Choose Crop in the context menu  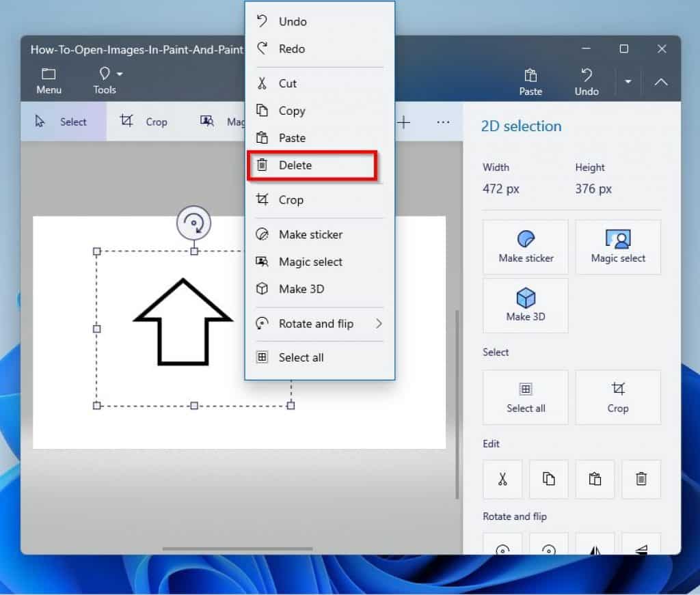click(320, 200)
